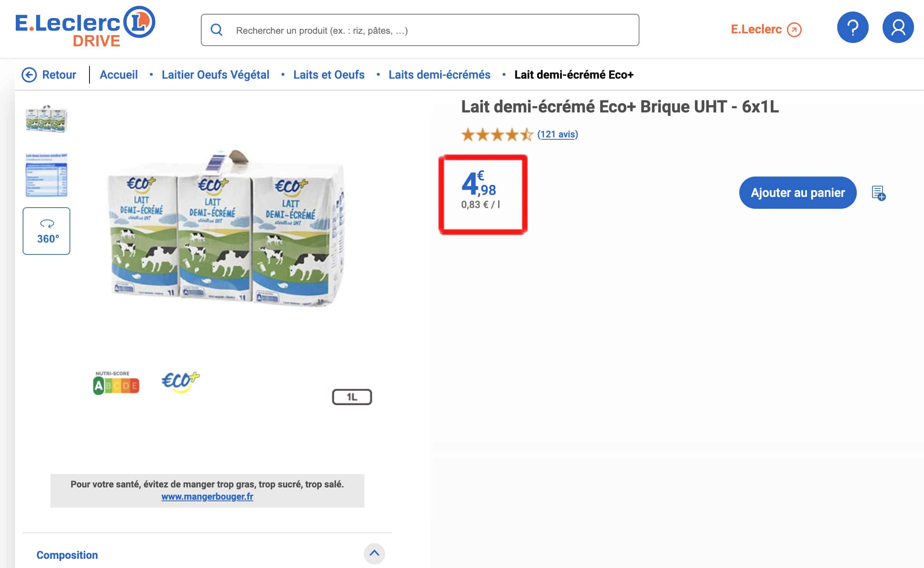Click the star rating display

(x=497, y=135)
